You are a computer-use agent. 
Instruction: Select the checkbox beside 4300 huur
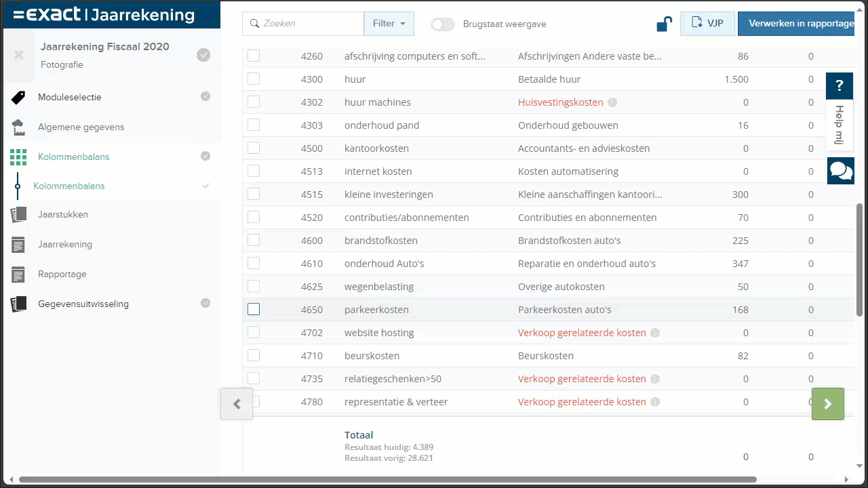coord(254,79)
